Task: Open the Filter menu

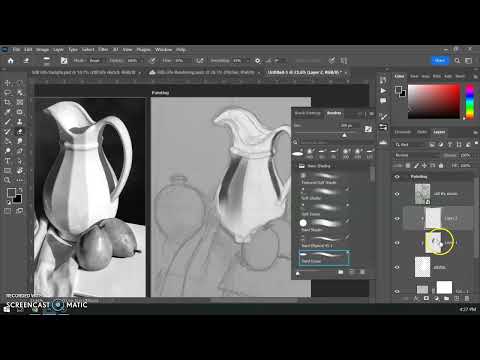Action: (x=103, y=50)
